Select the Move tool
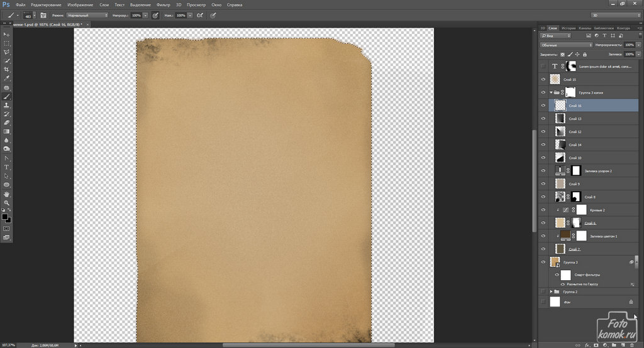644x348 pixels. point(7,34)
